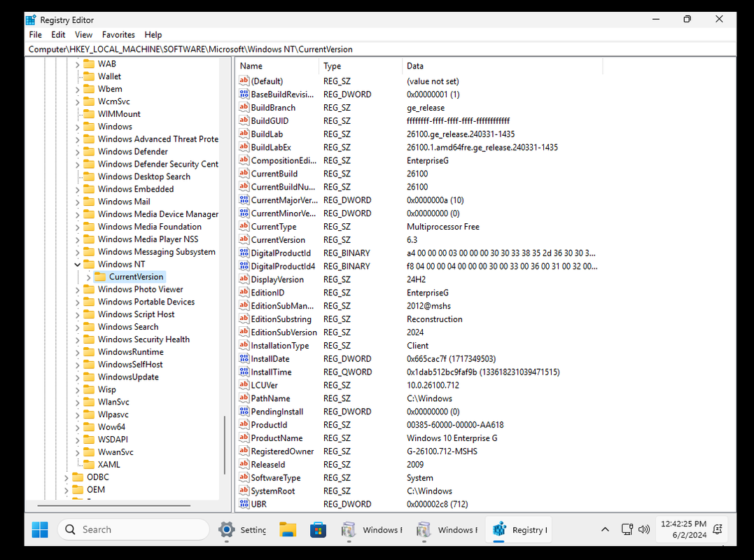The height and width of the screenshot is (560, 754).
Task: Expand the Windows Photo Viewer key
Action: (x=78, y=289)
